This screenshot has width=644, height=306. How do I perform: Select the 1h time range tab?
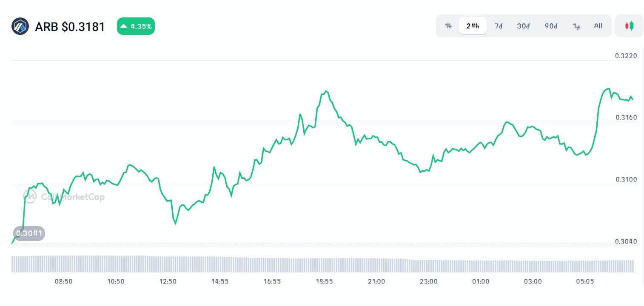pyautogui.click(x=448, y=26)
